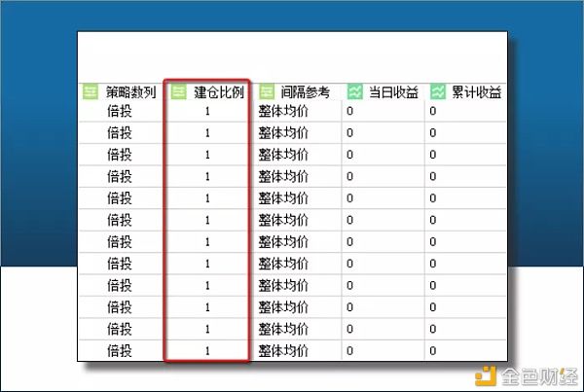Click the green icon beside 建仓比例 header
Screen dimensions: 584x392
[x=178, y=92]
